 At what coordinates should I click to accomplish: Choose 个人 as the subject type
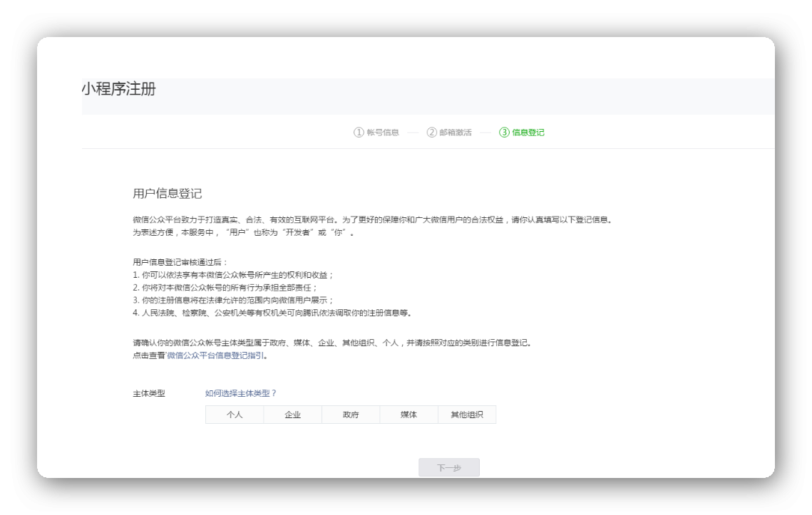235,415
